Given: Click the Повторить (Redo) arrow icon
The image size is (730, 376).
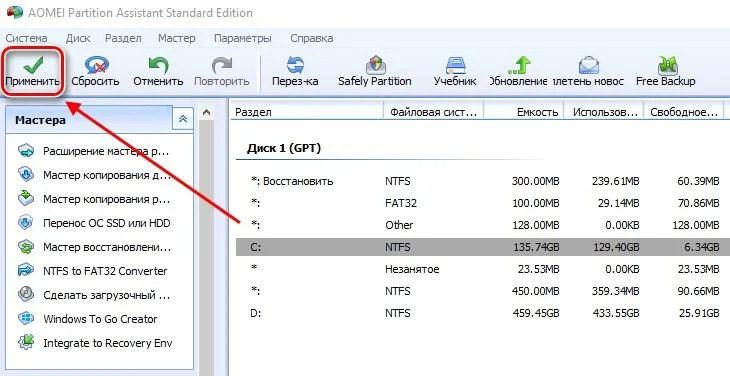Looking at the screenshot, I should (222, 65).
